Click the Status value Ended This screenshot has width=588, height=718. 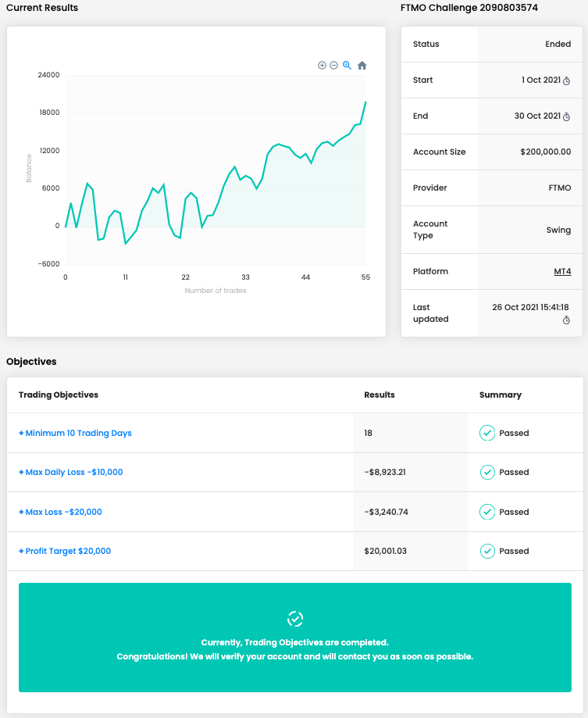tap(558, 44)
